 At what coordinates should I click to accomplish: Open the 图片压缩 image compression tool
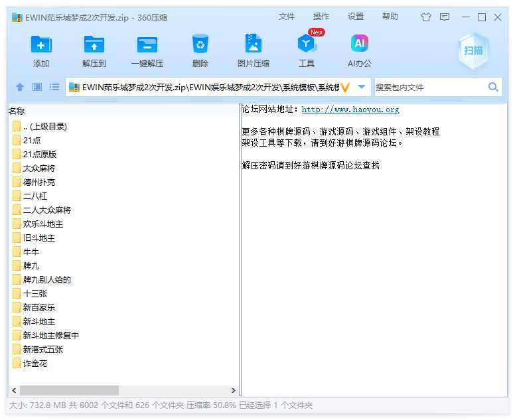254,44
